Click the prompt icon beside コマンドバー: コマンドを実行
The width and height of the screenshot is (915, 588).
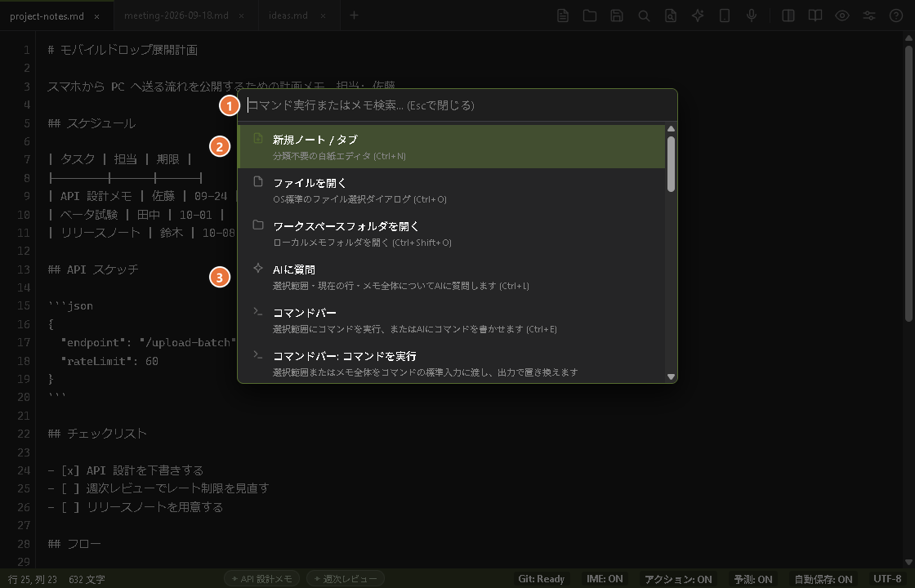(258, 354)
